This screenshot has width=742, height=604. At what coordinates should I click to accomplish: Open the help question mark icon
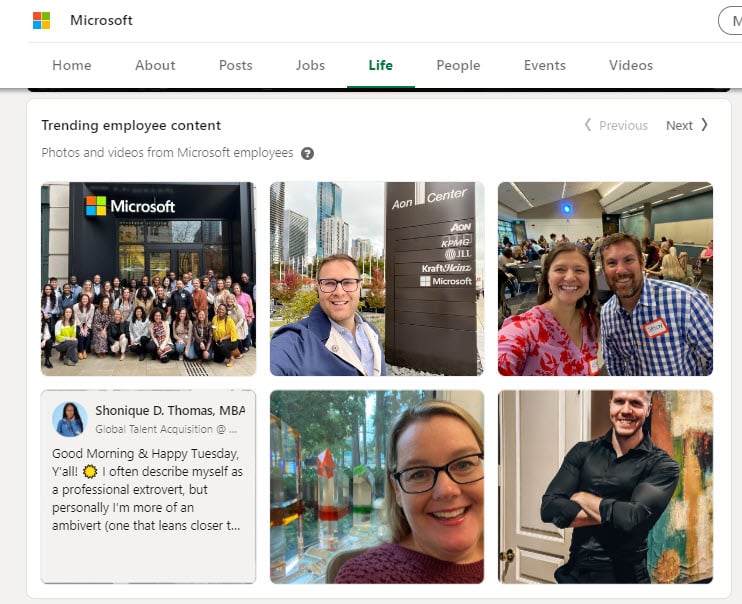pyautogui.click(x=307, y=153)
